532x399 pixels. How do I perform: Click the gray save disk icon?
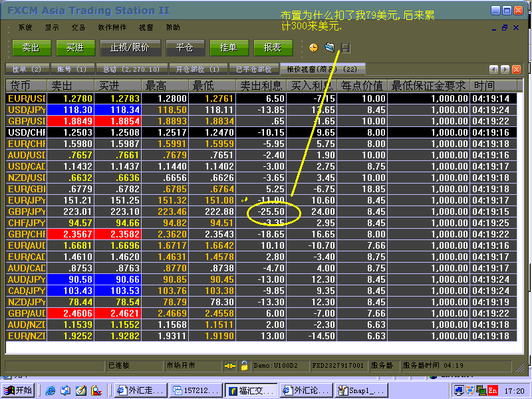tap(345, 47)
